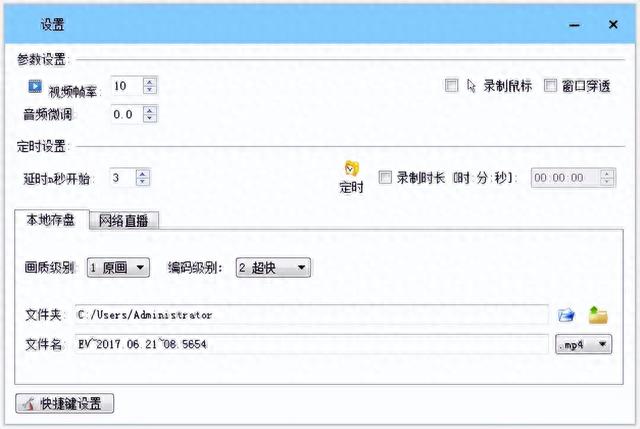
Task: Open the folder browse icon beside the path
Action: point(566,315)
